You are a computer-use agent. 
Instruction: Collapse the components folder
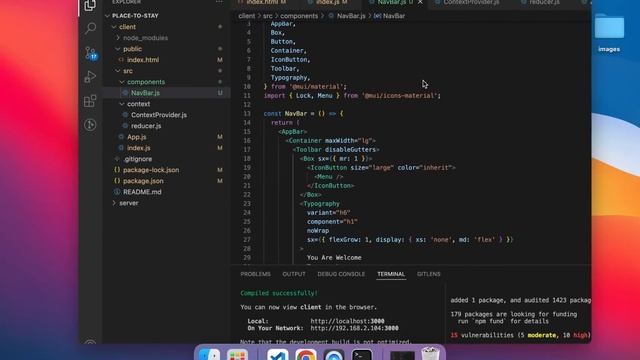[122, 82]
